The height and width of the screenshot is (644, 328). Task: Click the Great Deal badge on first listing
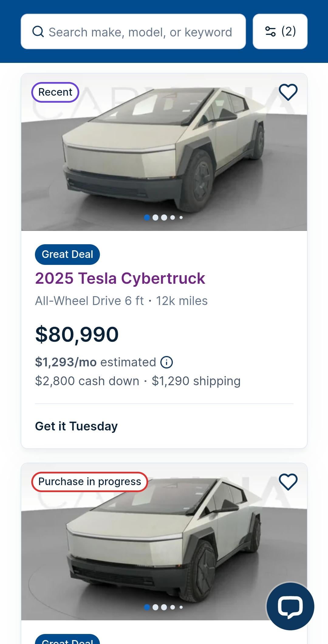click(67, 255)
